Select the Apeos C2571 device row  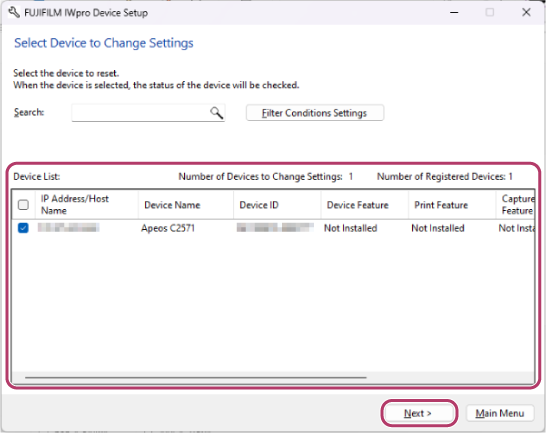click(x=273, y=228)
